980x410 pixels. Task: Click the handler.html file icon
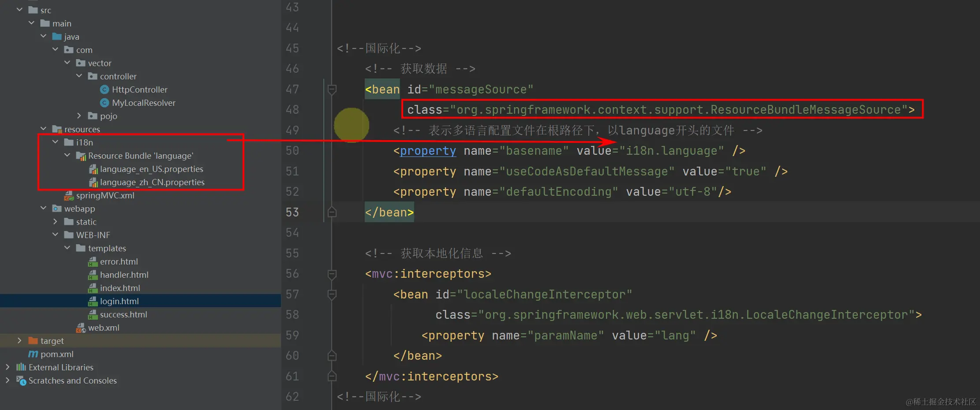click(93, 275)
